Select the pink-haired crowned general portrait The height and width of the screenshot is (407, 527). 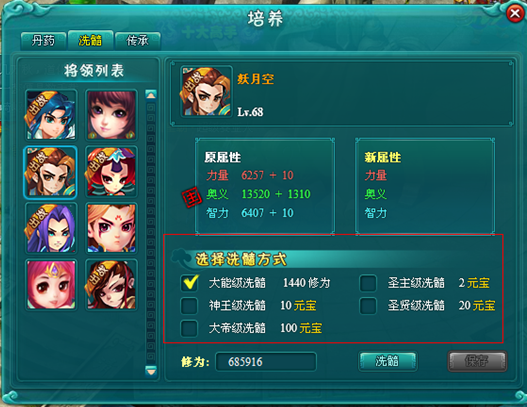[x=51, y=285]
